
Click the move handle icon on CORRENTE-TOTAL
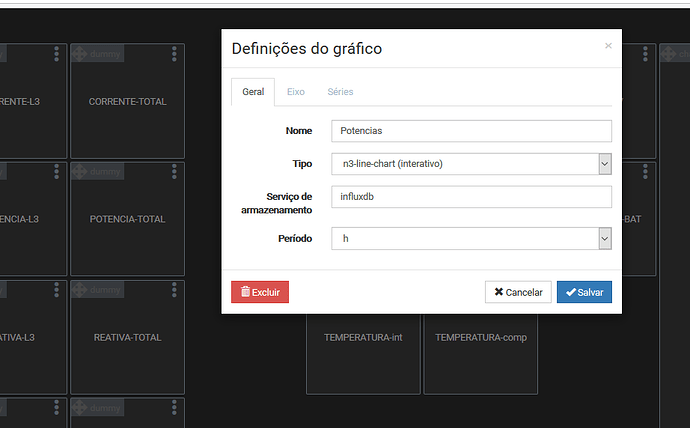point(81,54)
